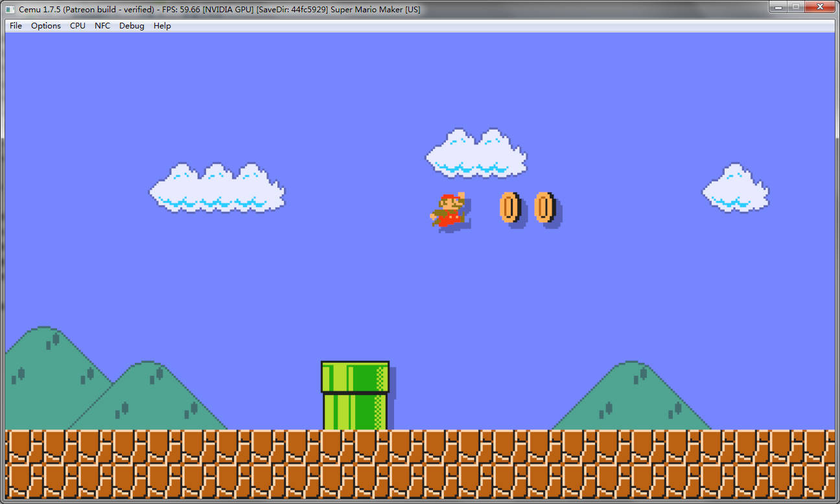Minimize the Cemu window
The image size is (840, 504).
778,6
